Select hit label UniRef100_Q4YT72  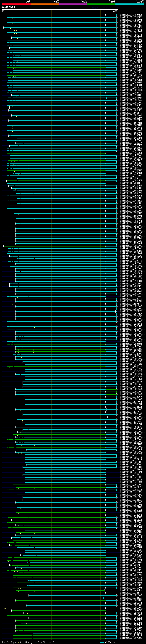(131, 487)
